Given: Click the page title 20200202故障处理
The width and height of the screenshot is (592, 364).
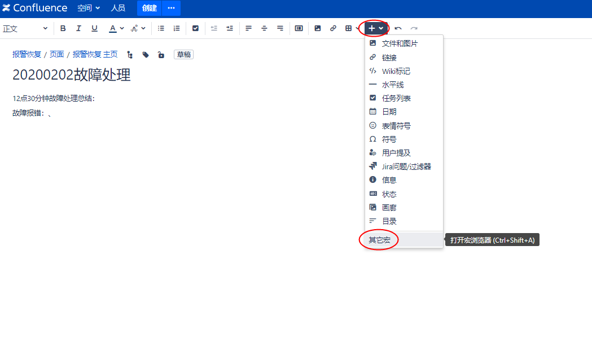Looking at the screenshot, I should [x=72, y=75].
